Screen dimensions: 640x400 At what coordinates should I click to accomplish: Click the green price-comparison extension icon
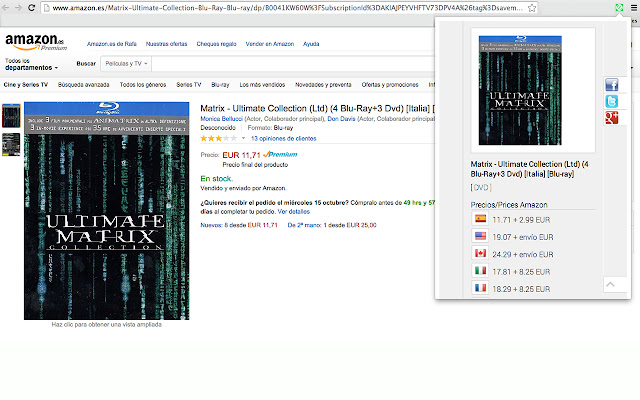click(620, 7)
